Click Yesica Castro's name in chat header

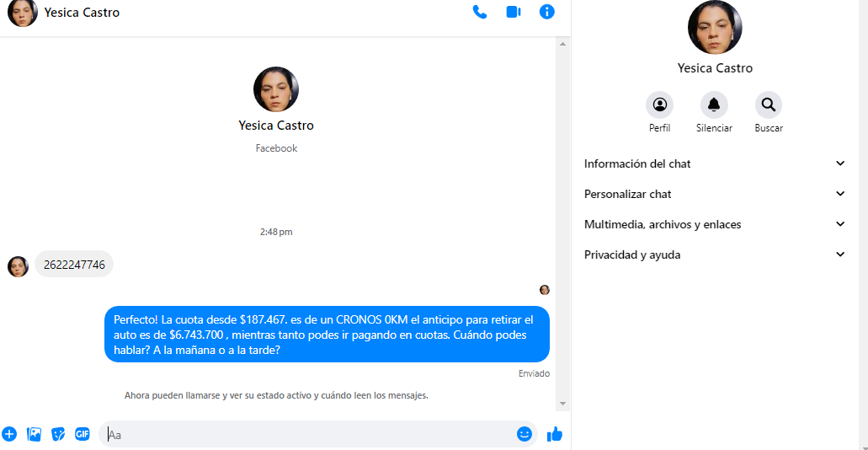[x=82, y=13]
